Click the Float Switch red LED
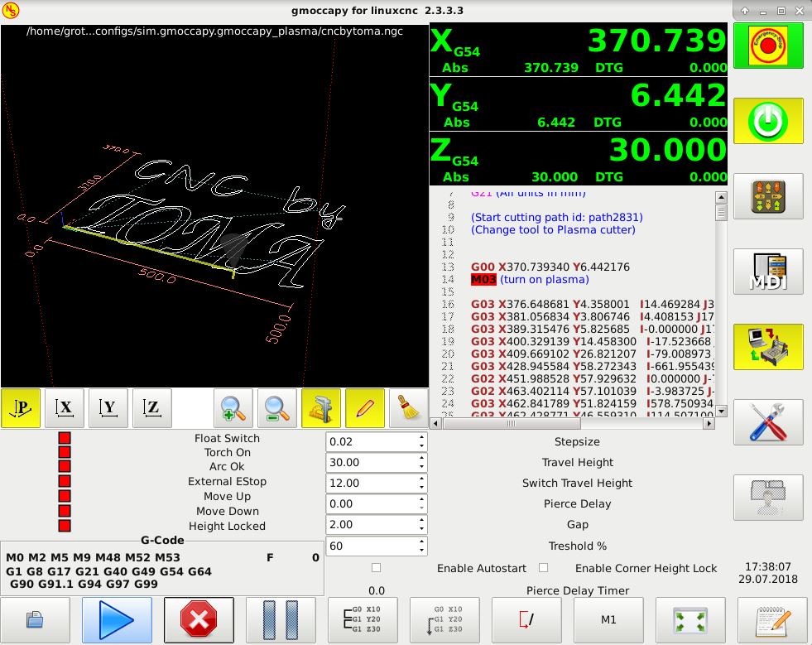The width and height of the screenshot is (812, 645). point(65,438)
